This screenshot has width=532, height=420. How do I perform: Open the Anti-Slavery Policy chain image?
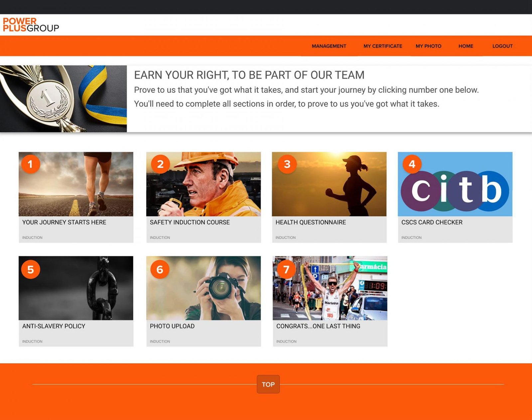pyautogui.click(x=76, y=288)
